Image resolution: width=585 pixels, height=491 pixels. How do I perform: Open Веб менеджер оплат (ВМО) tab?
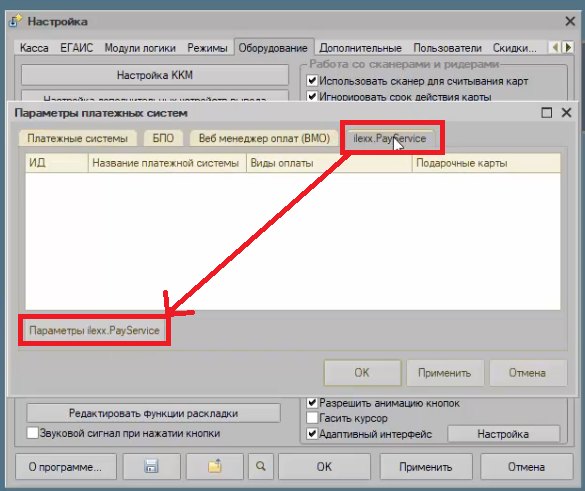pos(264,138)
